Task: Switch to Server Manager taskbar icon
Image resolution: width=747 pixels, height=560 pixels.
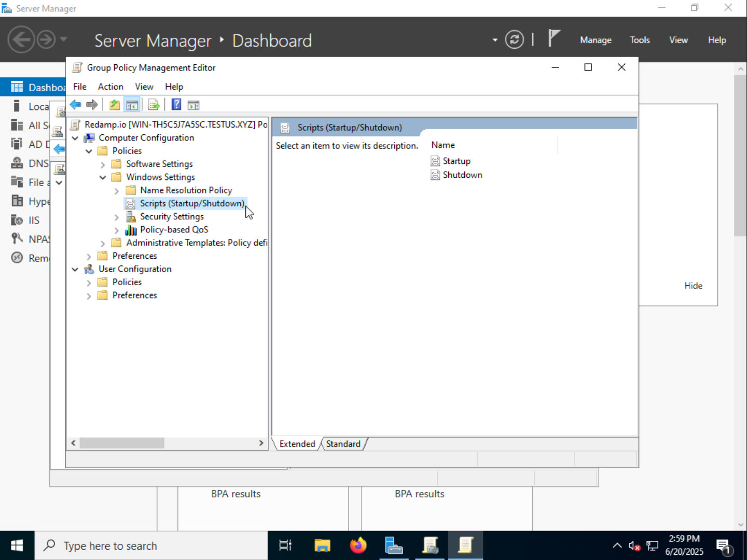Action: click(x=394, y=545)
